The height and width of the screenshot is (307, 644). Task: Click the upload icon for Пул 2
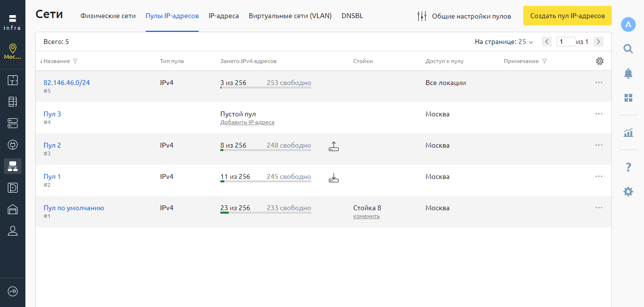[x=334, y=146]
